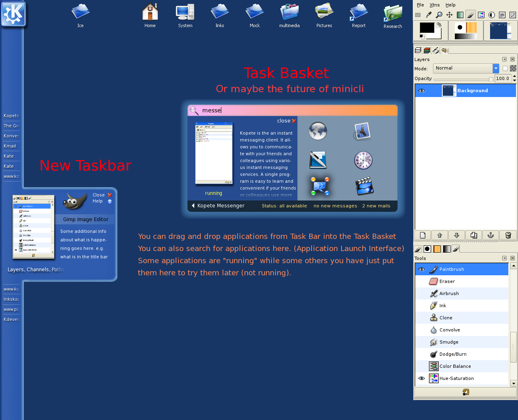
Task: Click the foreground black color swatch
Action: [x=427, y=27]
